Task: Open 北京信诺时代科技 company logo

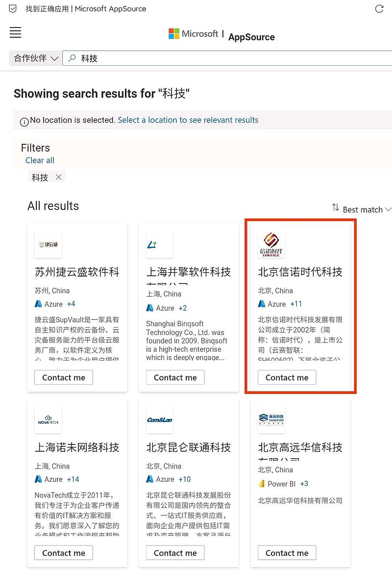Action: pos(271,244)
